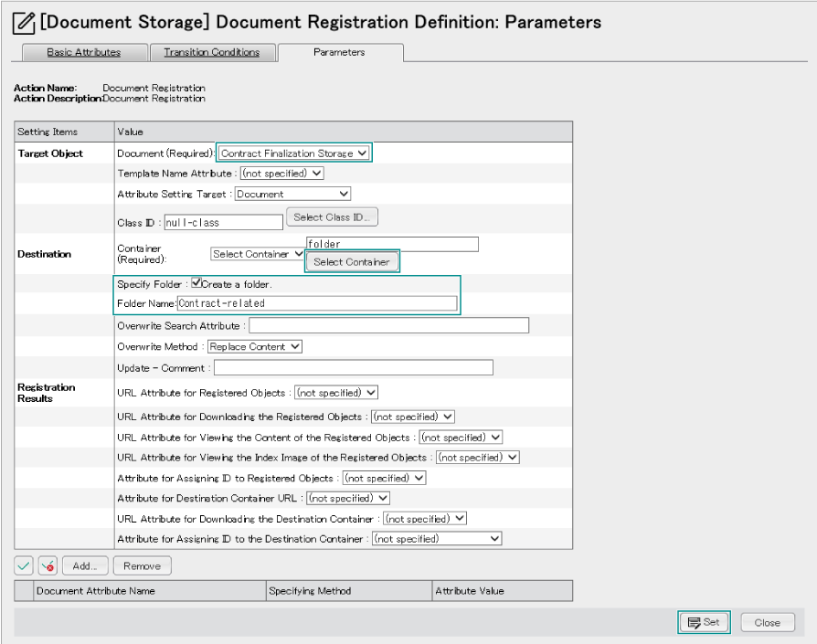Click the Close button

[x=768, y=623]
